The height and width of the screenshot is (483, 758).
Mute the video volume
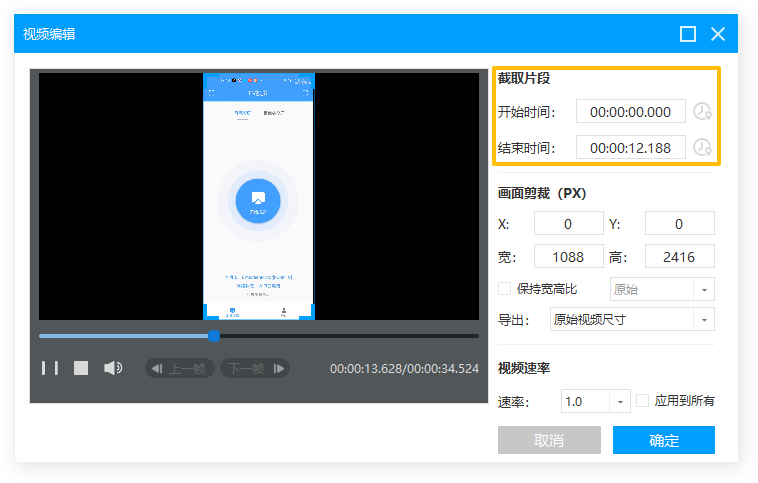click(113, 368)
